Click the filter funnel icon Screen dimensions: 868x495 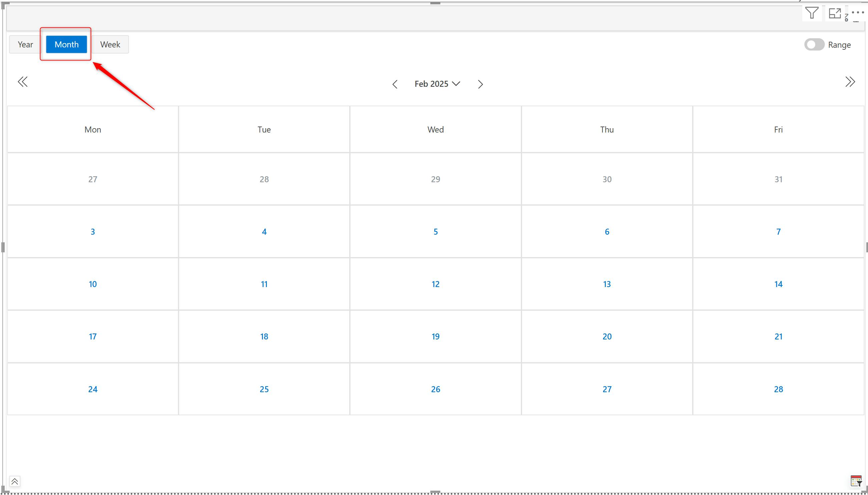(x=812, y=13)
